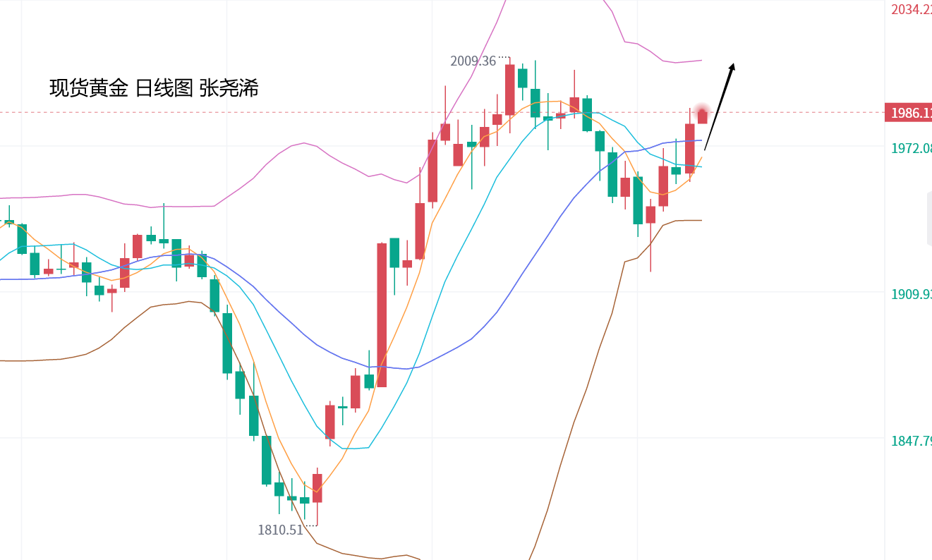Click the black upward trend arrow head
The width and height of the screenshot is (932, 560).
732,67
